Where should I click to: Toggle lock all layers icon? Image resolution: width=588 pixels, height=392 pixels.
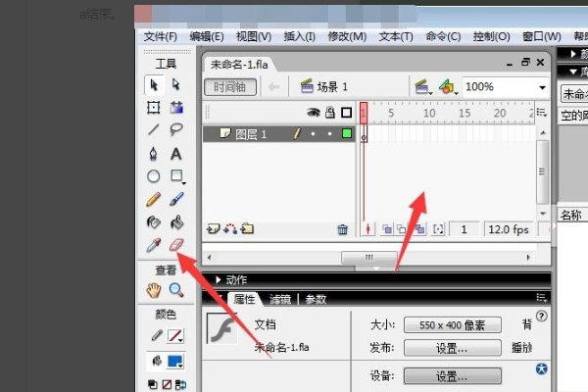tap(330, 112)
